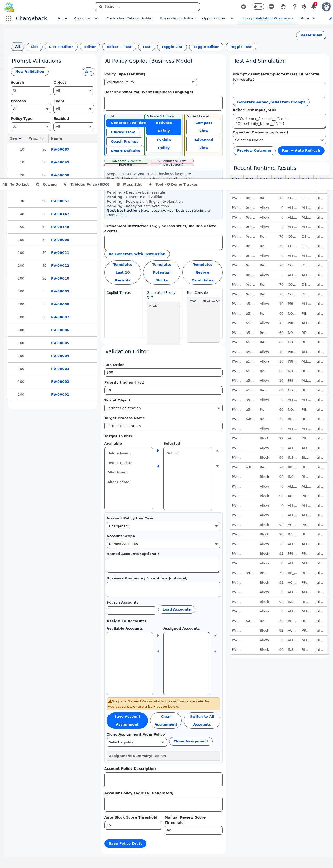Move Target Event back to Available arrow
Image resolution: width=333 pixels, height=868 pixels.
click(x=158, y=466)
